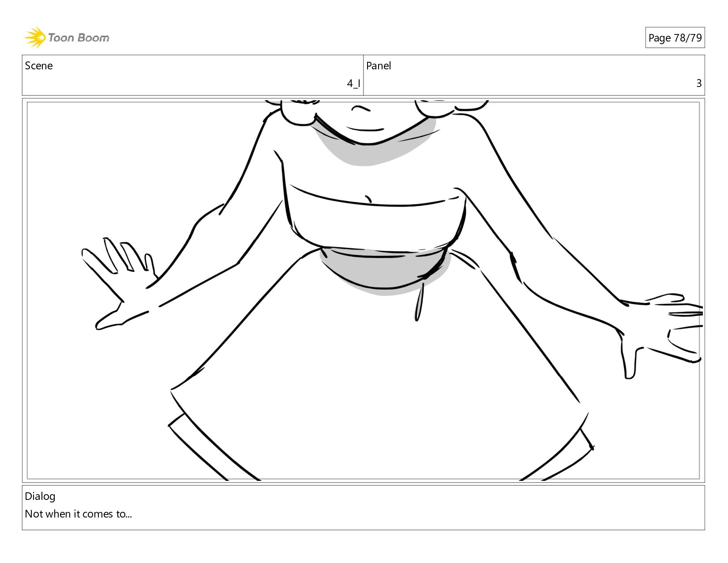This screenshot has height=563, width=728.
Task: Select the Dialog label text
Action: [40, 496]
